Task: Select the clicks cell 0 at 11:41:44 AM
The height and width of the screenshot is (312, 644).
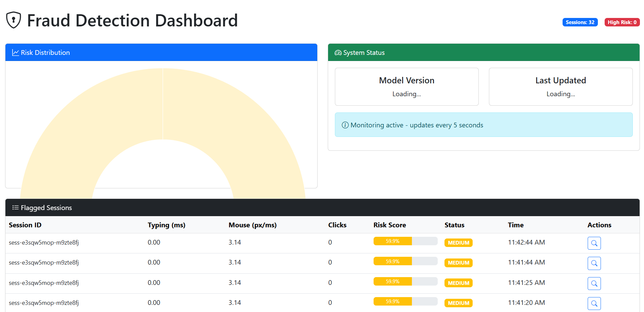Action: tap(330, 262)
